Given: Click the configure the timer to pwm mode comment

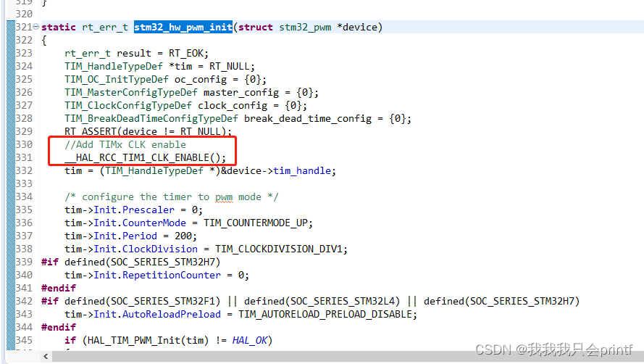Looking at the screenshot, I should 171,197.
